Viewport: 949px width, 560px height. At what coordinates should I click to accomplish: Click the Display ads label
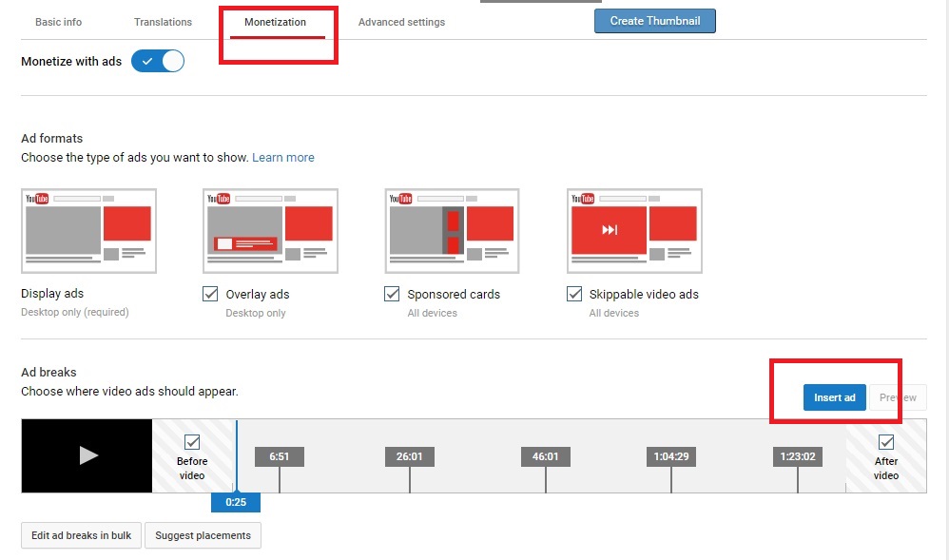tap(52, 294)
